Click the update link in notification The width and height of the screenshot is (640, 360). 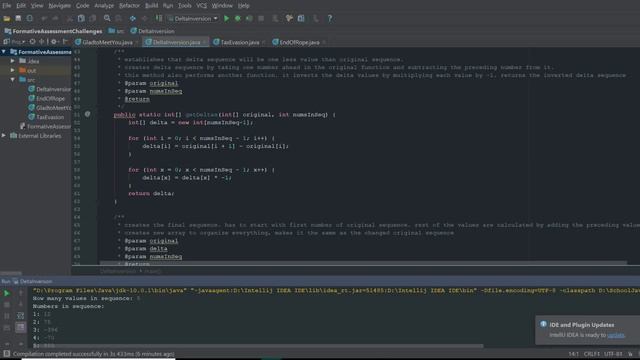pyautogui.click(x=616, y=335)
